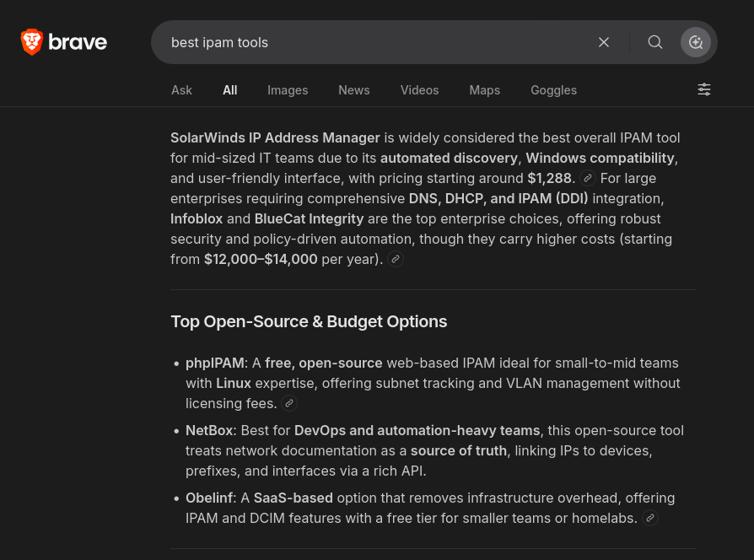Switch to the Ask tab
754x560 pixels.
pos(182,90)
